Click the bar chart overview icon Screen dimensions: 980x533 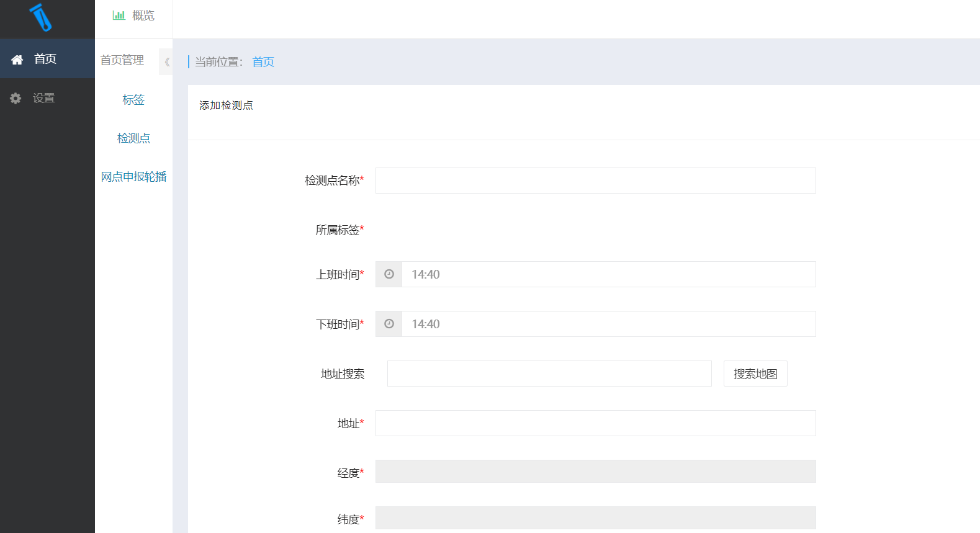pos(119,16)
